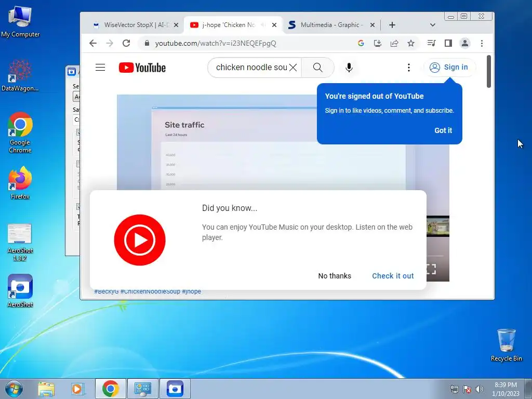Open Action Center flag tray icon
Image resolution: width=532 pixels, height=399 pixels.
(x=467, y=389)
